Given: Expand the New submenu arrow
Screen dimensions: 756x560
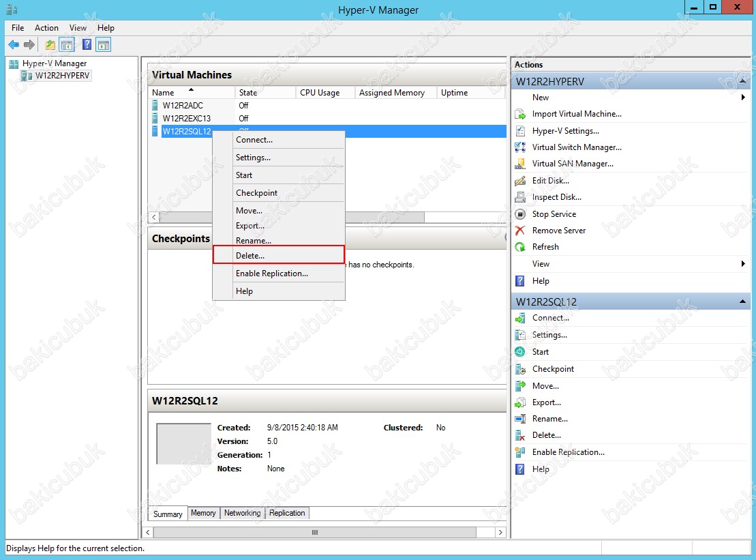Looking at the screenshot, I should tap(743, 98).
